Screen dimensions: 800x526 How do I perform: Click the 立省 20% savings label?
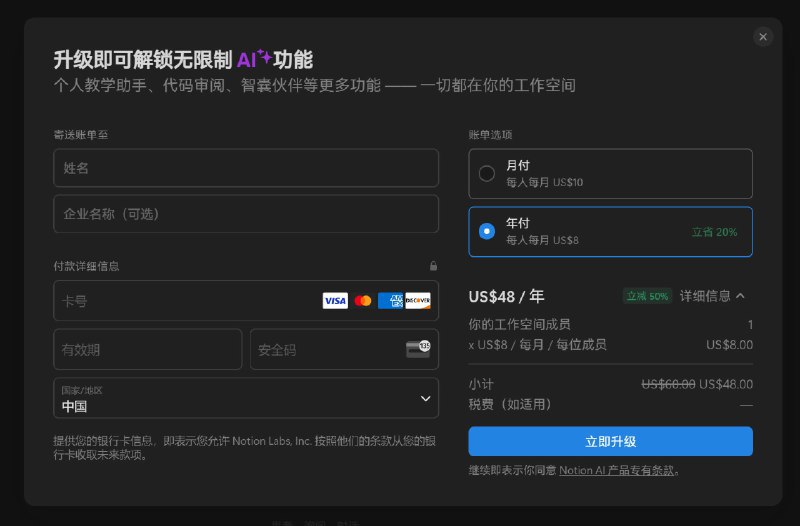pos(714,232)
